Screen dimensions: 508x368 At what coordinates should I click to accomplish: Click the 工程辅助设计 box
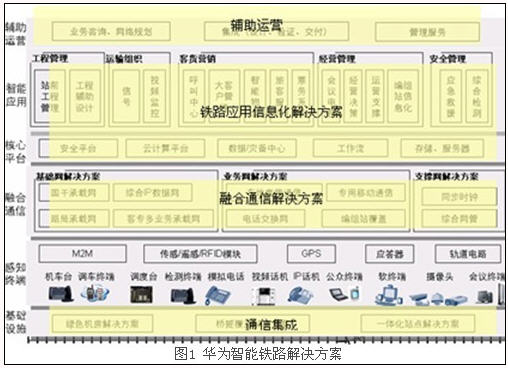[x=85, y=96]
